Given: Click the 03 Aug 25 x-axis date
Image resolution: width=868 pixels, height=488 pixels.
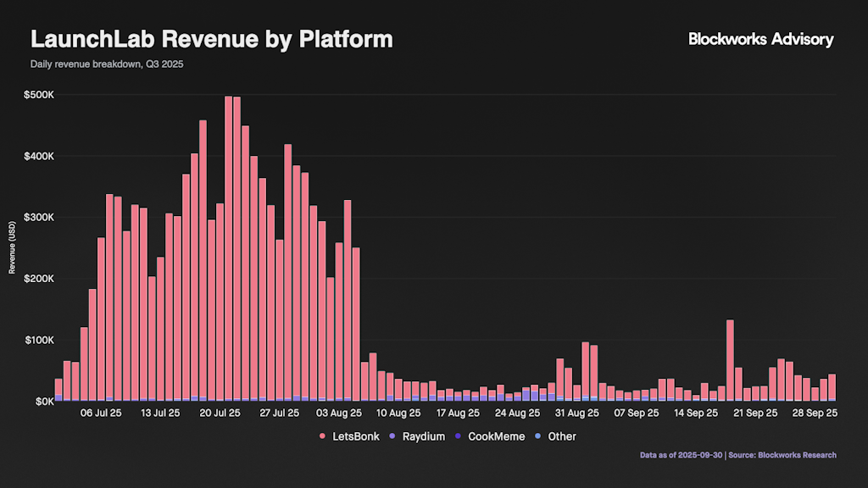Looking at the screenshot, I should [x=338, y=413].
